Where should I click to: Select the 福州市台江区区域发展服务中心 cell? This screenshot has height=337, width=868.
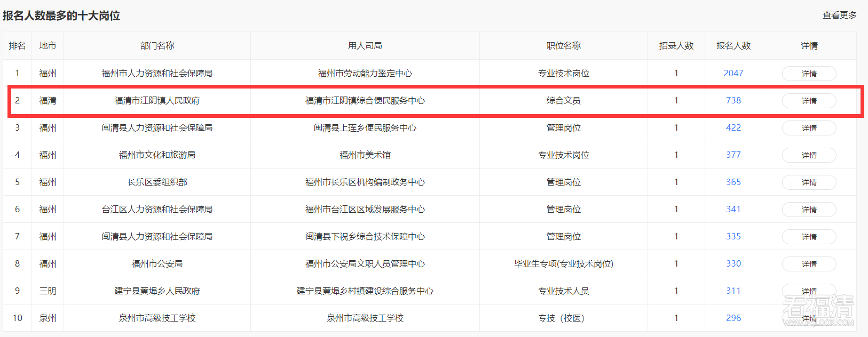pos(365,209)
